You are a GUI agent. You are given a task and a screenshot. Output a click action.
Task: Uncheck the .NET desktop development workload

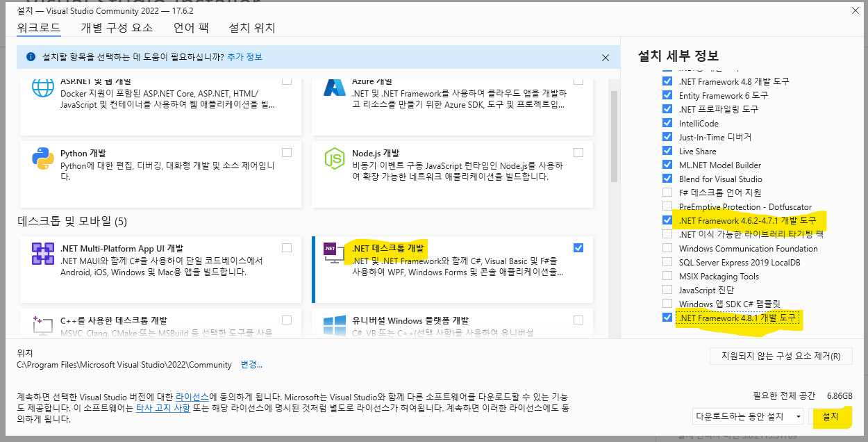pyautogui.click(x=578, y=247)
